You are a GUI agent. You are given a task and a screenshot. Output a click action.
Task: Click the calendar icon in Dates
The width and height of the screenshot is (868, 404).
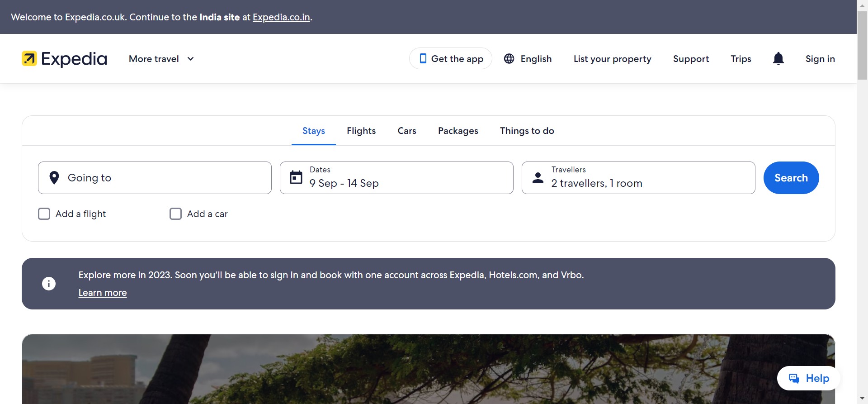pyautogui.click(x=296, y=177)
